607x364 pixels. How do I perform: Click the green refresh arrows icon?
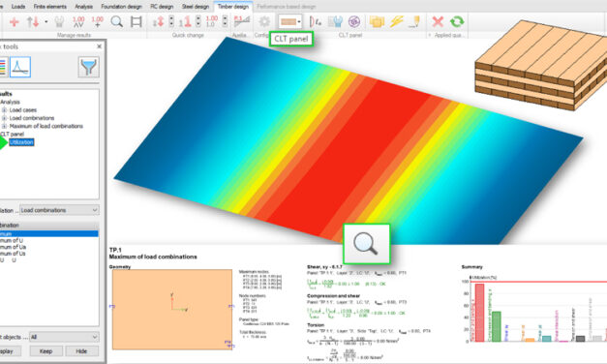tap(457, 21)
